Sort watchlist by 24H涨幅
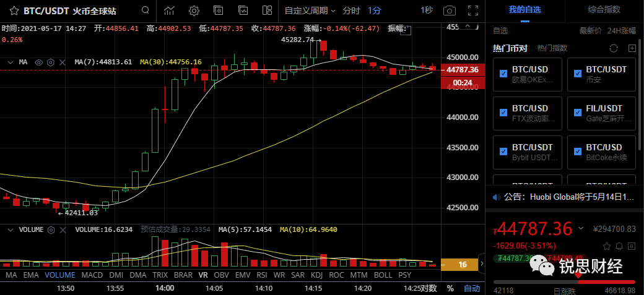The height and width of the screenshot is (295, 644). tap(622, 31)
